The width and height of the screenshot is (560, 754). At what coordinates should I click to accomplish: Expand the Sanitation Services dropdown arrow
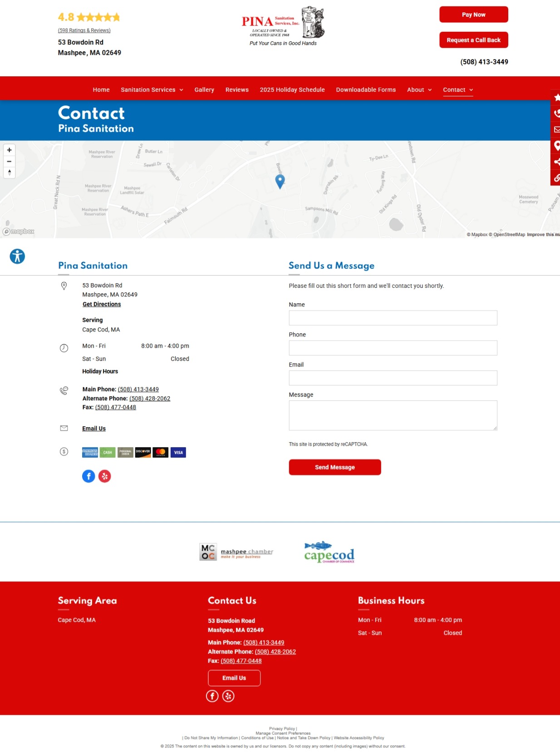click(x=181, y=90)
